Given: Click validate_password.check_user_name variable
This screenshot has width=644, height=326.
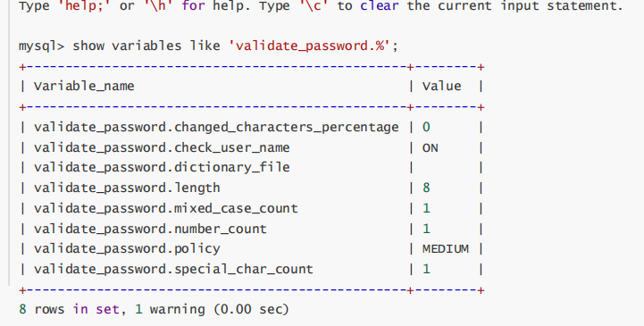Looking at the screenshot, I should click(162, 147).
